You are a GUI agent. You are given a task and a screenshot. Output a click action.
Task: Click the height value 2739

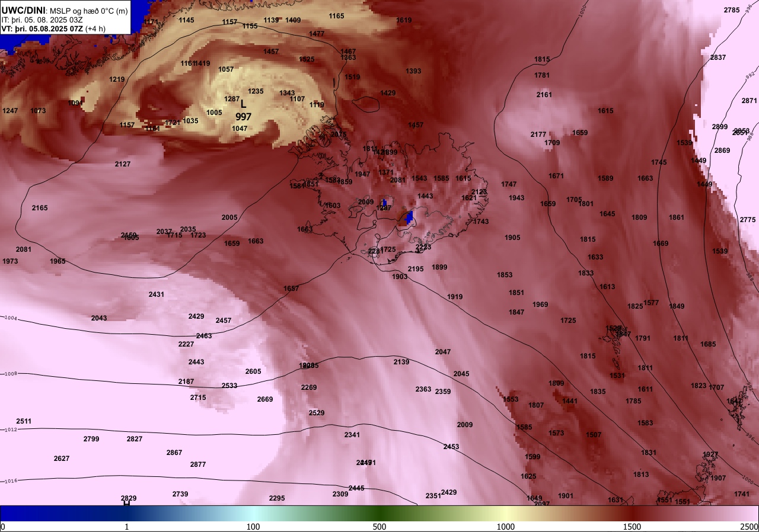[x=180, y=494]
